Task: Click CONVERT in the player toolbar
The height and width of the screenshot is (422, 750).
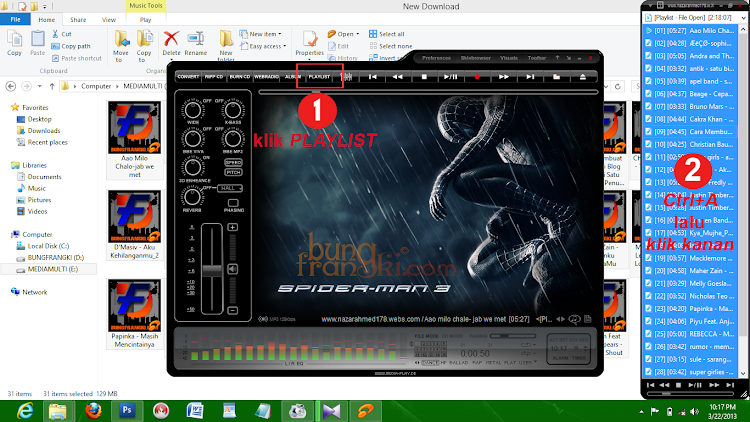Action: [188, 77]
